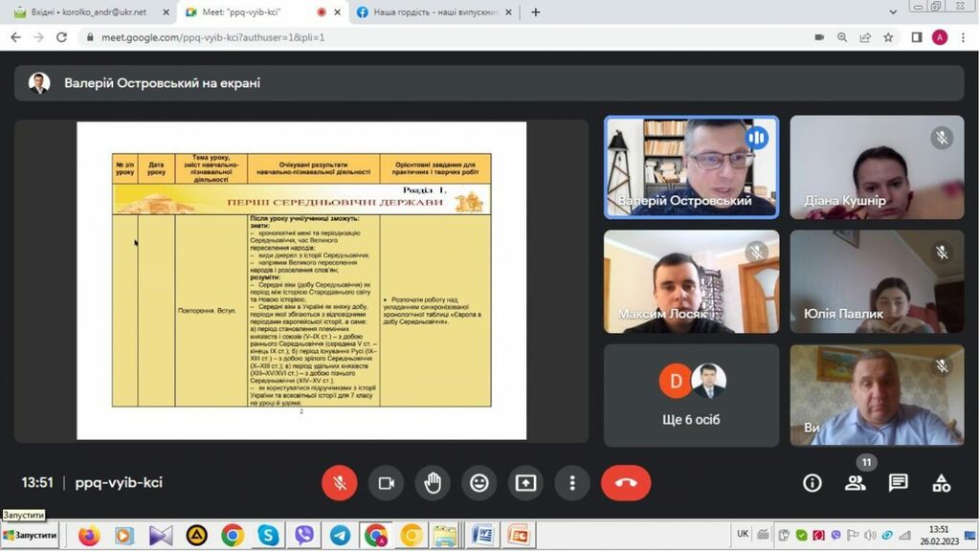
Task: Unmute your microphone in the meeting
Action: pyautogui.click(x=339, y=483)
